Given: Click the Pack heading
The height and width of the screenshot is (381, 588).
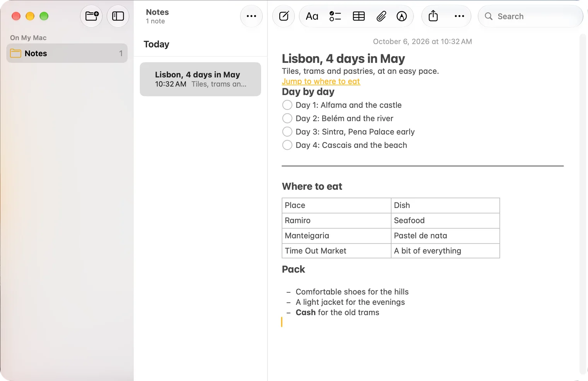Looking at the screenshot, I should 293,269.
